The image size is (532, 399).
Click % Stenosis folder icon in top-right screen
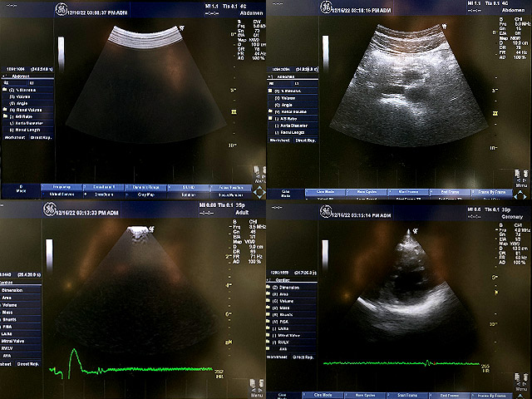click(x=270, y=91)
